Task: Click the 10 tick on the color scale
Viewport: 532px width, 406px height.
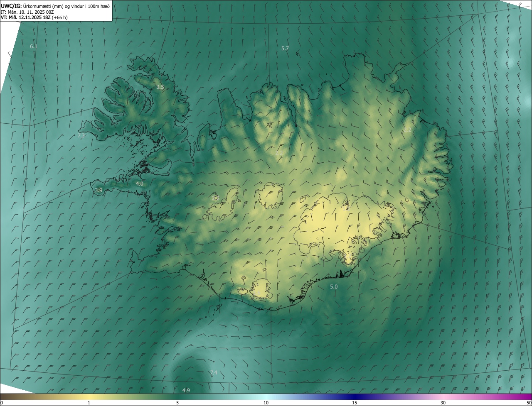Action: click(x=266, y=403)
